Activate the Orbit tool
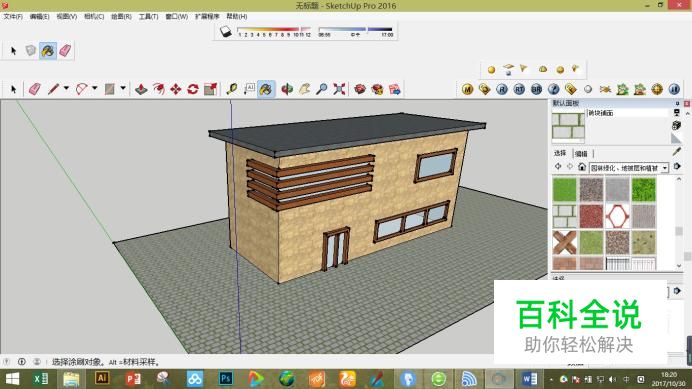 [287, 89]
